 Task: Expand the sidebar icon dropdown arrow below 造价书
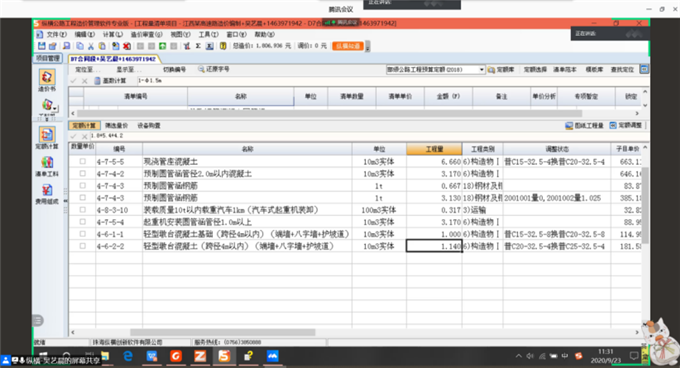pos(56,108)
